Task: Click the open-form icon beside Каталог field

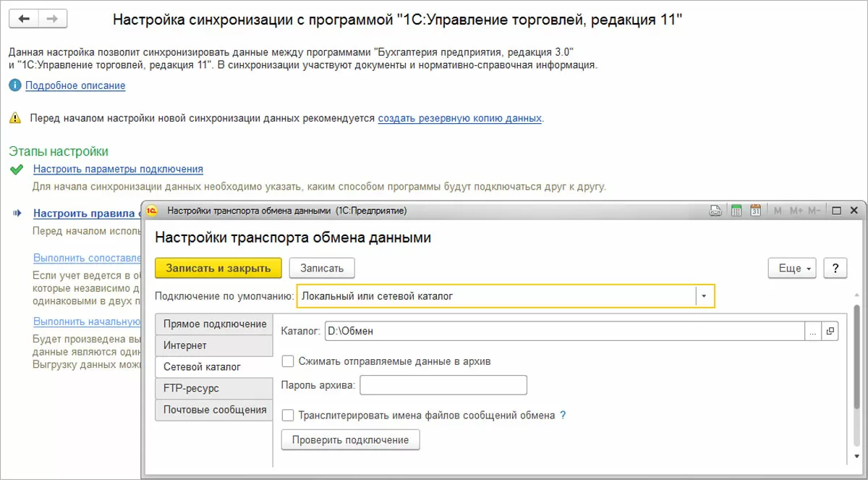Action: [830, 331]
